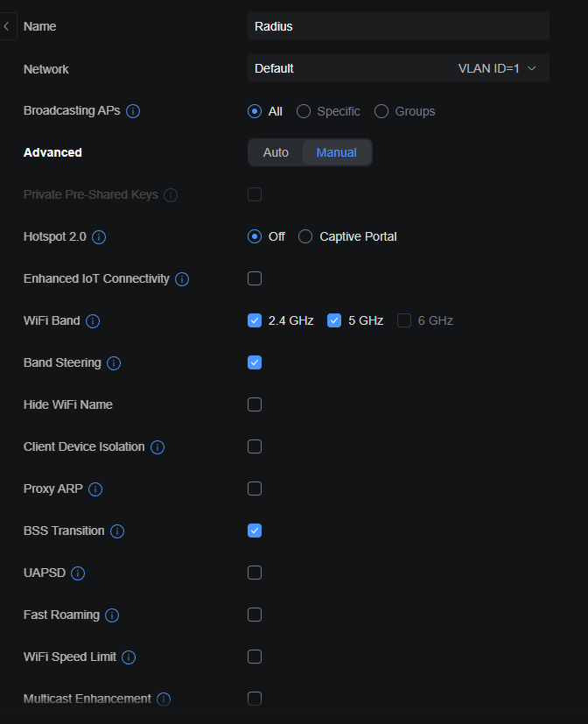Click the back chevron arrow
This screenshot has height=724, width=588.
pyautogui.click(x=7, y=26)
